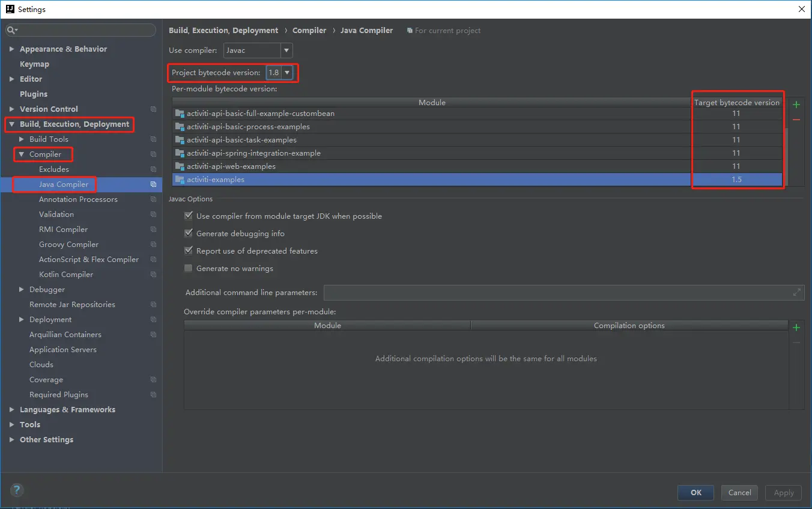Screen dimensions: 812x509
Task: Add module with green plus beside bytecode table
Action: [x=796, y=105]
